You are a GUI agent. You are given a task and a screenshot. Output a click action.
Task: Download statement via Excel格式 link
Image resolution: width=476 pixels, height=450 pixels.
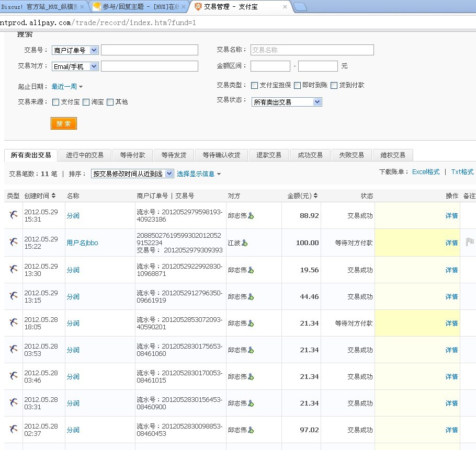coord(426,171)
